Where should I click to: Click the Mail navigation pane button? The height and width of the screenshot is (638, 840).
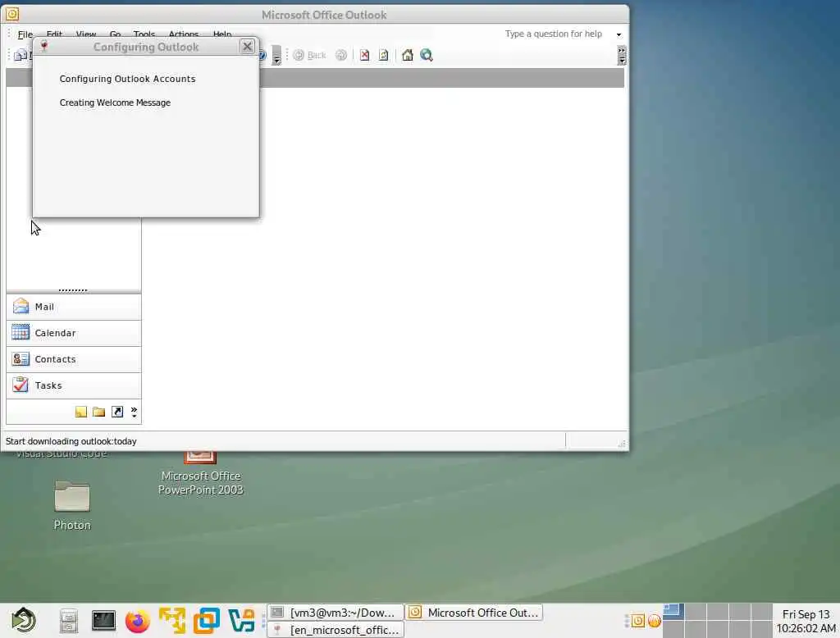[x=74, y=307]
